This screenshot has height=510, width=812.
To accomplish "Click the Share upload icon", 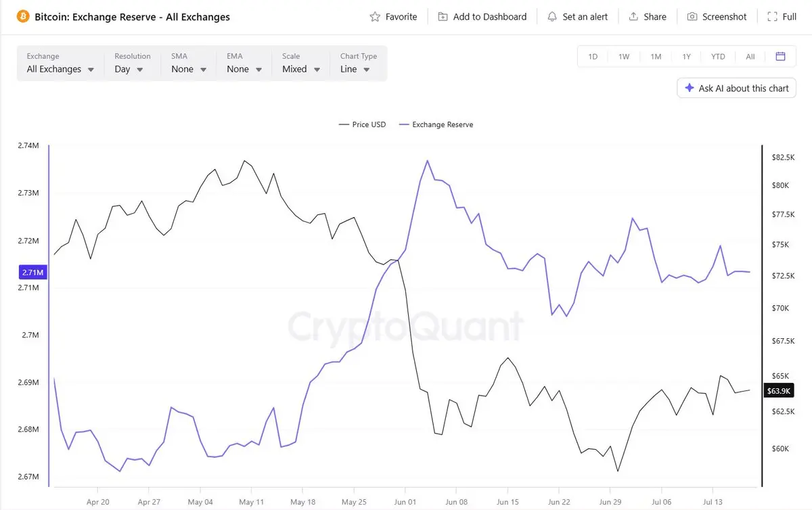I will coord(633,16).
